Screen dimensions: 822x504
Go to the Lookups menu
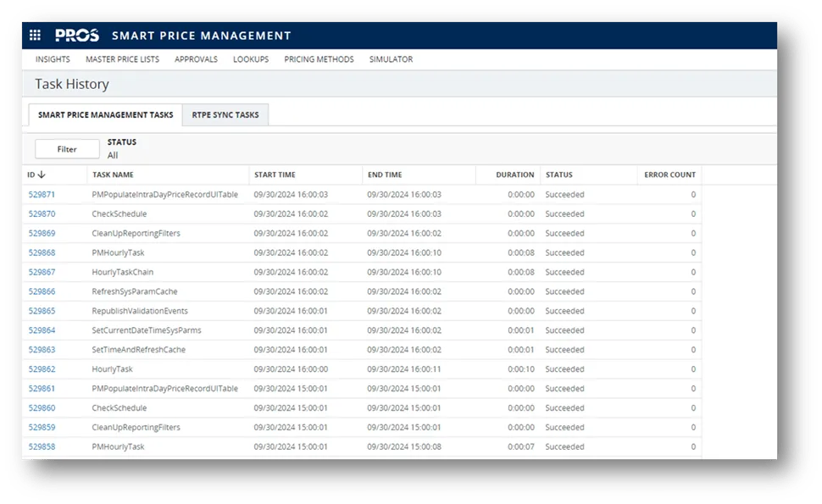[251, 59]
